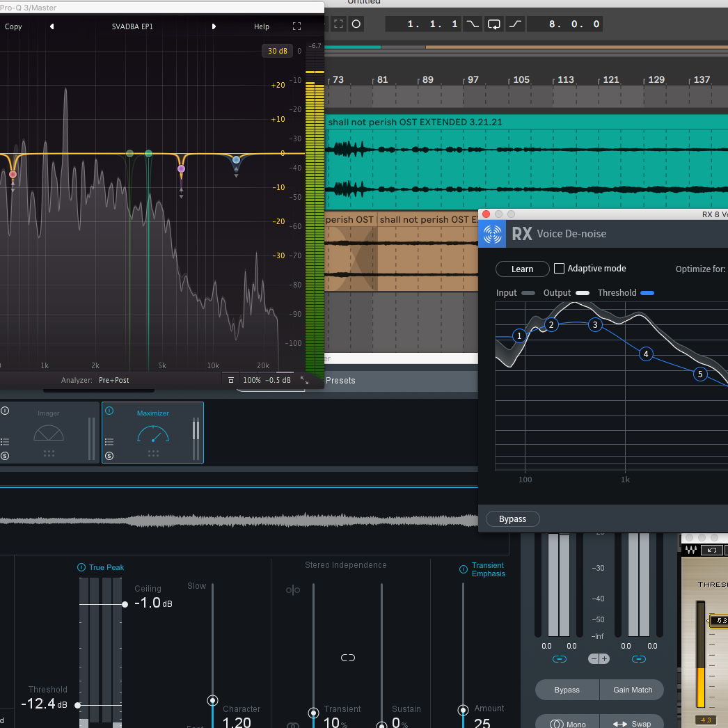Click the Ceiling slider handle
728x728 pixels.
tap(125, 605)
